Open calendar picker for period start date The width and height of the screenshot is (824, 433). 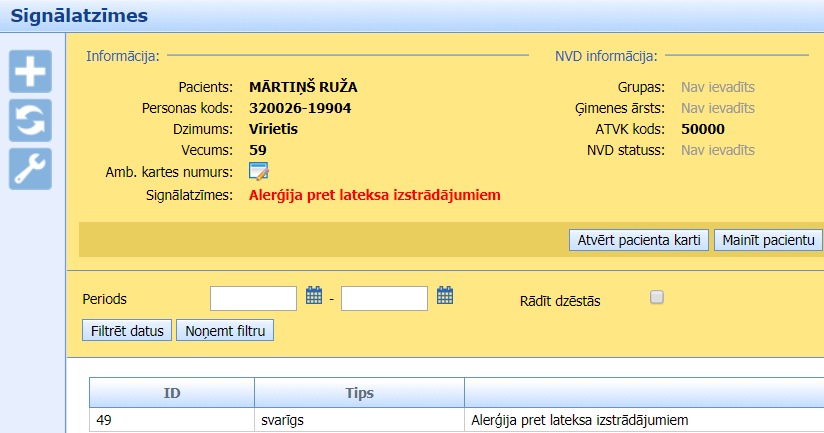click(314, 296)
